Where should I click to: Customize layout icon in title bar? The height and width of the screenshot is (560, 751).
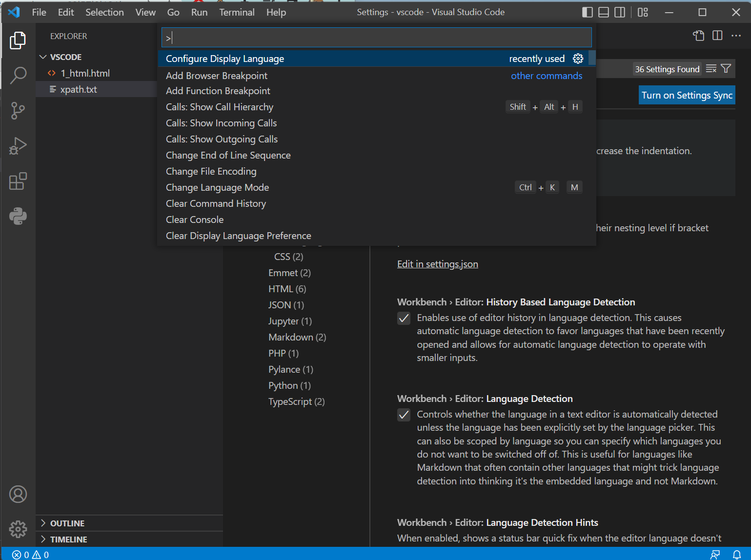643,12
